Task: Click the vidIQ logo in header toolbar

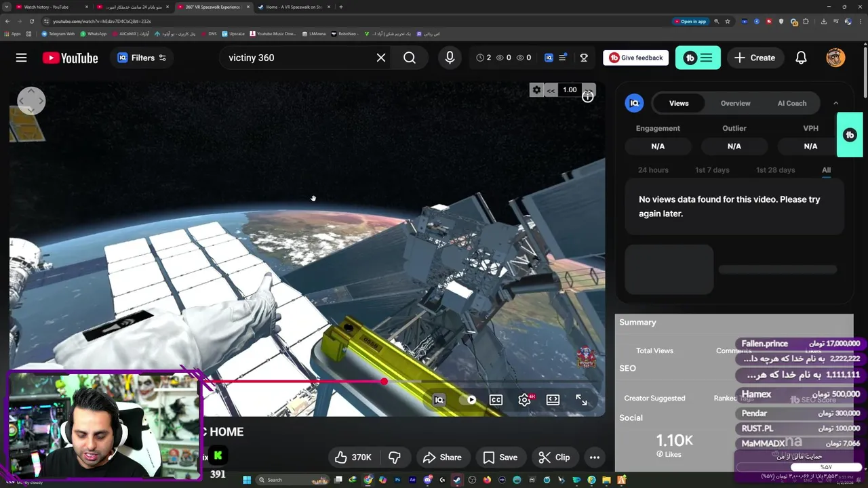Action: click(x=549, y=58)
